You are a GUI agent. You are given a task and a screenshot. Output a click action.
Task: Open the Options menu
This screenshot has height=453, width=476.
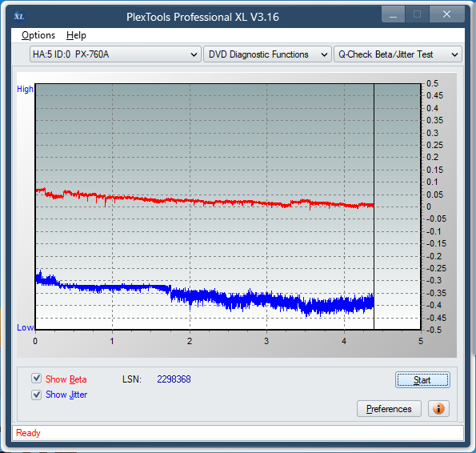pyautogui.click(x=38, y=35)
